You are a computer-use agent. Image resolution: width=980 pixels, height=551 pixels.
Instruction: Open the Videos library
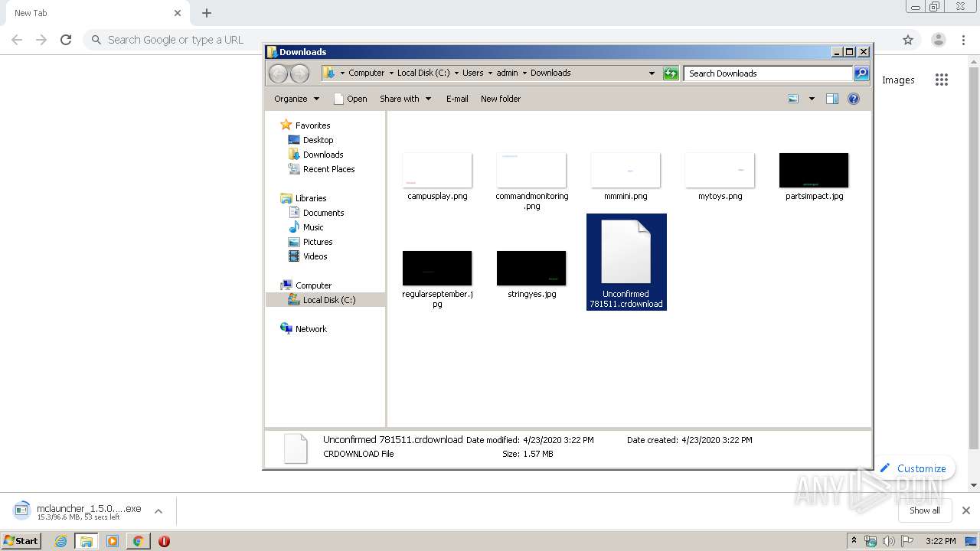click(308, 256)
